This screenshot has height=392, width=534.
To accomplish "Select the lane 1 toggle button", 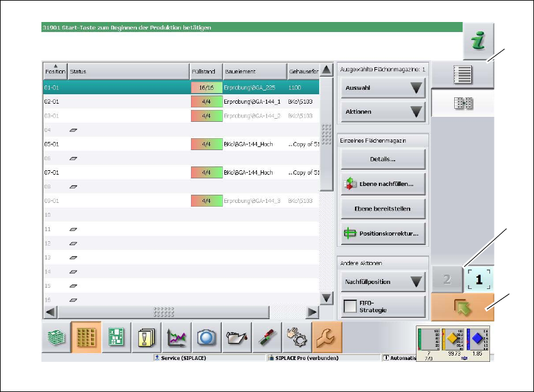I will [479, 280].
